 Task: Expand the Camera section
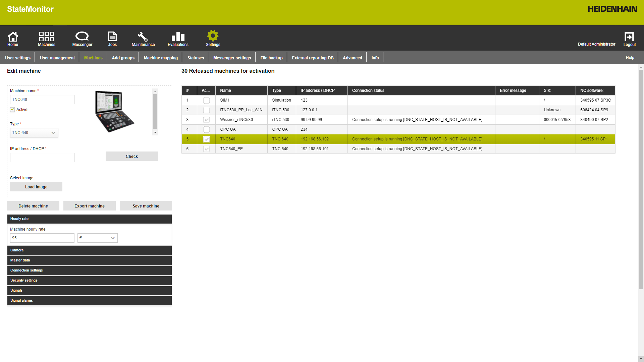click(x=90, y=250)
